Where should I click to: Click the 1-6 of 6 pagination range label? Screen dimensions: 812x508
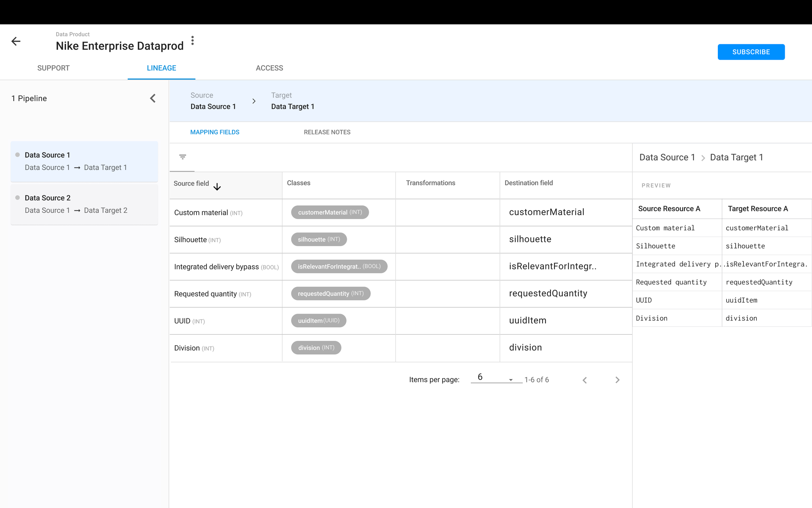point(537,380)
